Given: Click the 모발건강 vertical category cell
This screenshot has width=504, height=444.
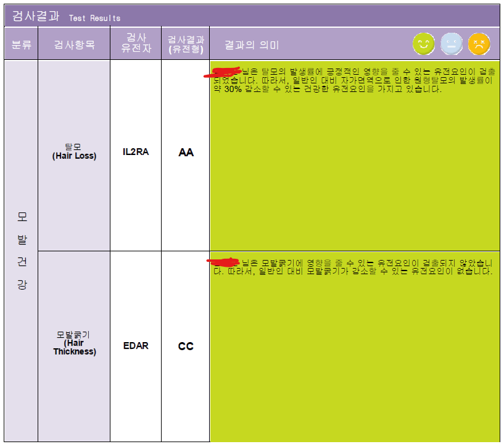Looking at the screenshot, I should (x=22, y=251).
